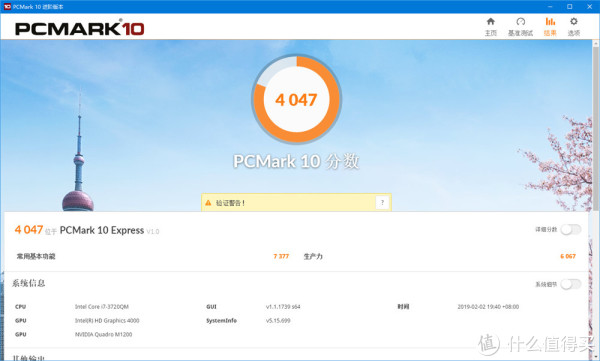
Task: Click the GPU value Intel HD Graphics 4000
Action: [x=107, y=320]
